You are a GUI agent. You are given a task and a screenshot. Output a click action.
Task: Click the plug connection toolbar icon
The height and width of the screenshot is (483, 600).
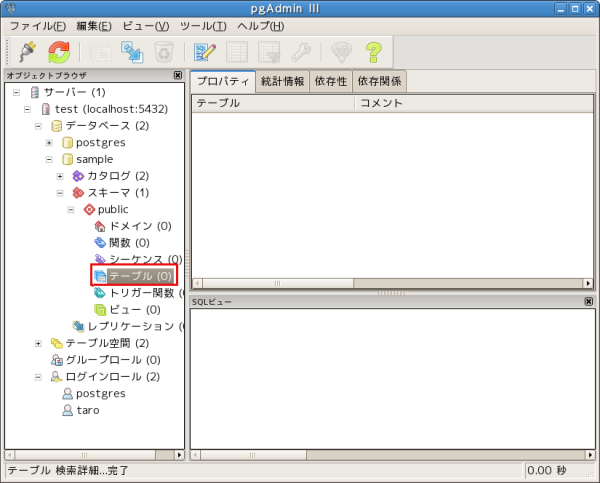pos(28,52)
